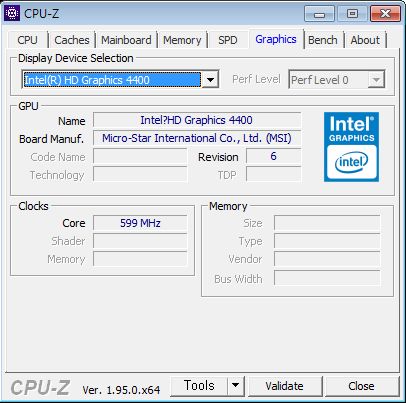
Task: Open the About tab
Action: pyautogui.click(x=365, y=40)
